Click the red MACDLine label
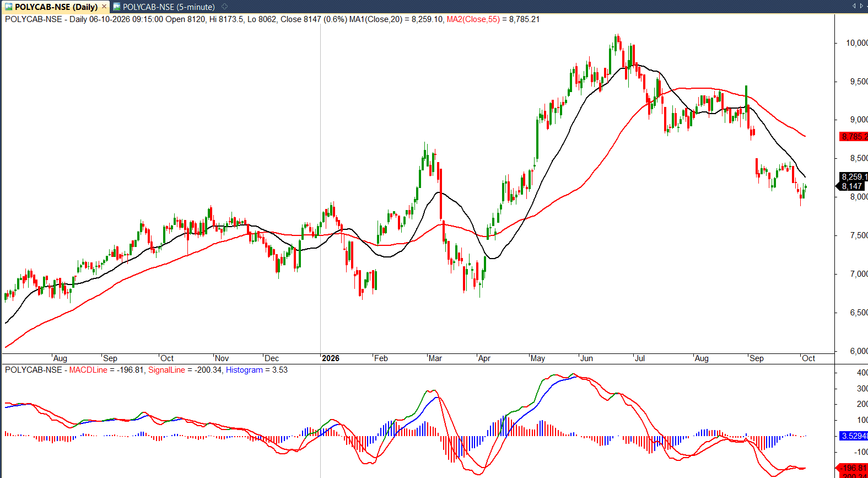The width and height of the screenshot is (868, 478). pyautogui.click(x=88, y=370)
